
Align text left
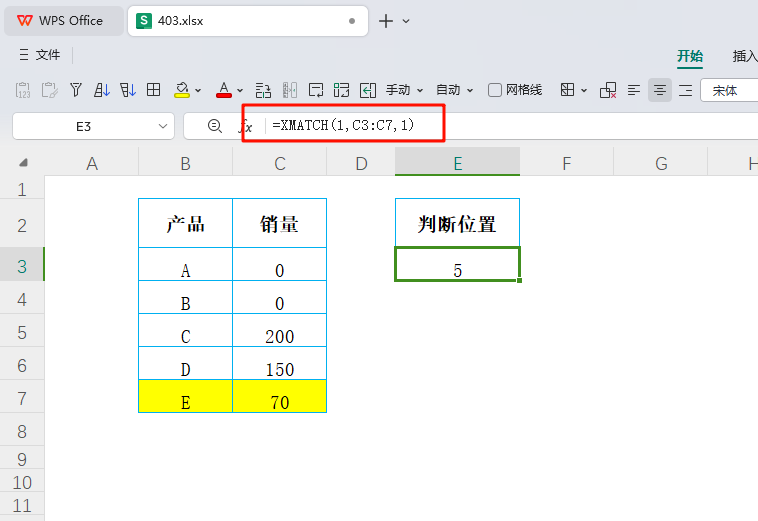pyautogui.click(x=634, y=90)
